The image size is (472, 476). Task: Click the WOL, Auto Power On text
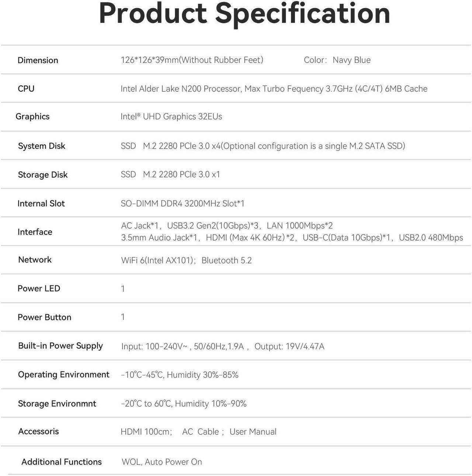click(162, 462)
